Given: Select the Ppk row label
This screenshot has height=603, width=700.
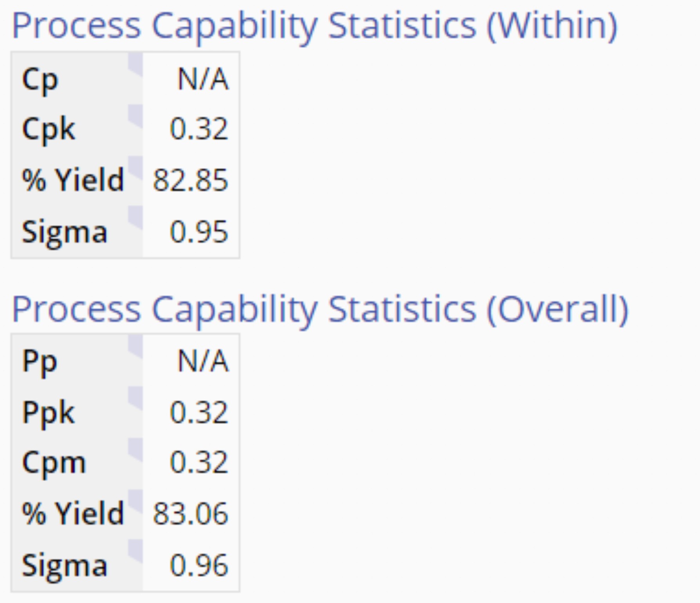Looking at the screenshot, I should 48,412.
